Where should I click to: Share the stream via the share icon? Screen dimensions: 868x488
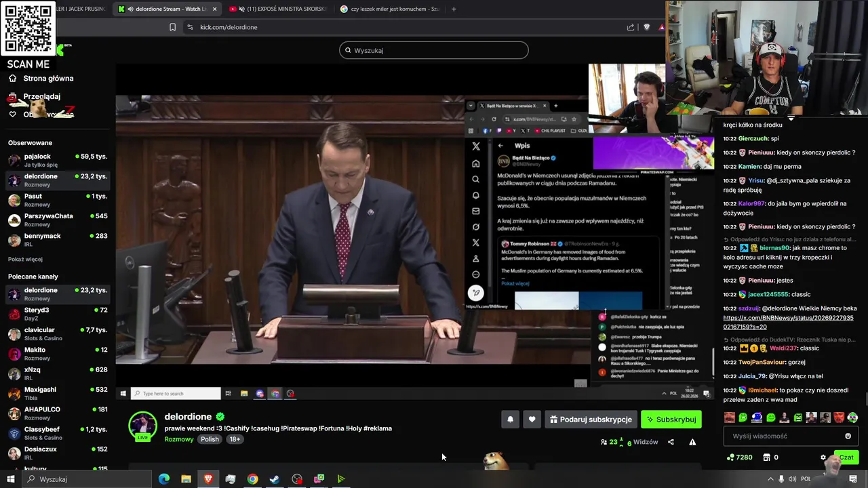point(671,442)
